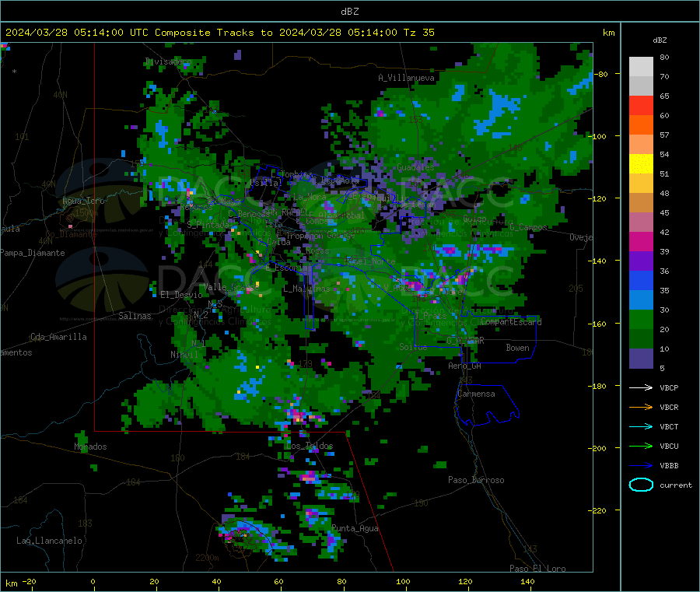Select the 30 dBZ light blue swatch
The width and height of the screenshot is (700, 592).
pyautogui.click(x=641, y=300)
